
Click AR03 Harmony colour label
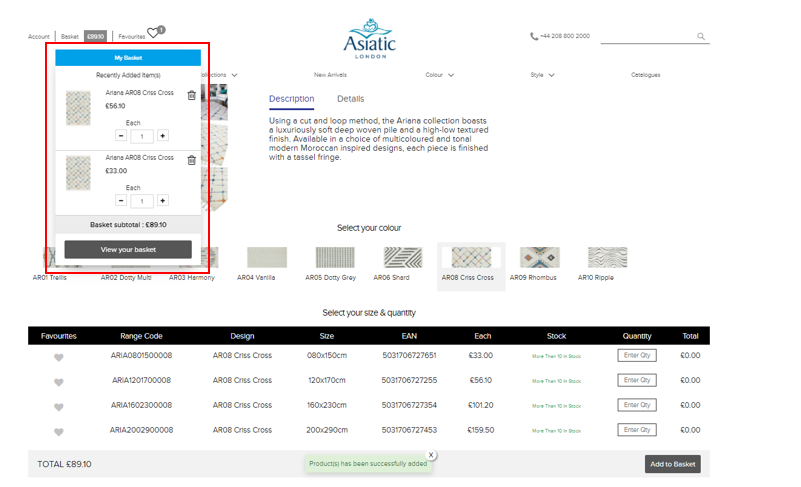point(192,277)
